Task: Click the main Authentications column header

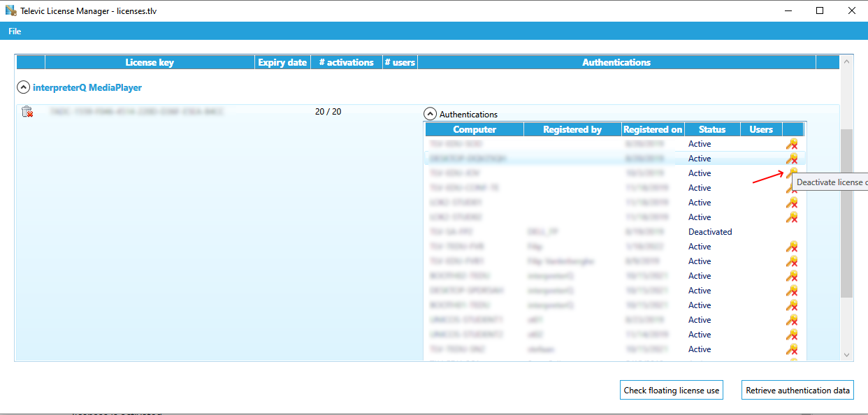Action: tap(616, 62)
